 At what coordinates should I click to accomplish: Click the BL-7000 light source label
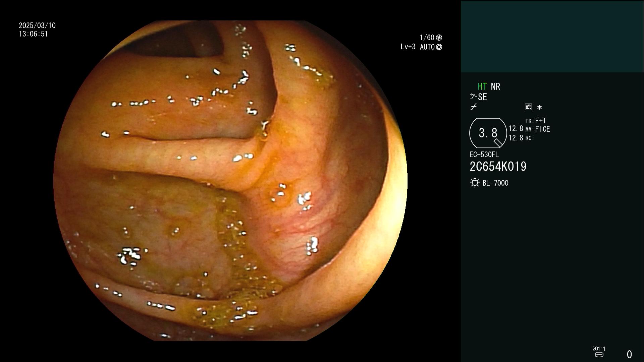(495, 183)
